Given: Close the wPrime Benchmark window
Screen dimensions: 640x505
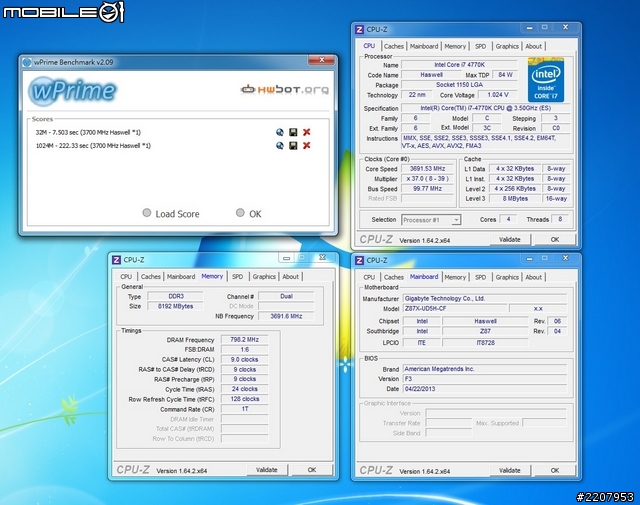Looking at the screenshot, I should pos(322,60).
